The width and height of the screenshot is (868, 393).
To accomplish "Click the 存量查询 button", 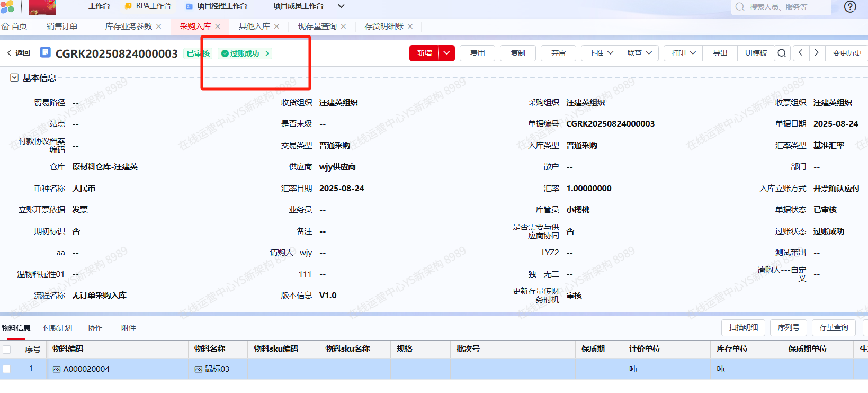I will click(x=834, y=328).
